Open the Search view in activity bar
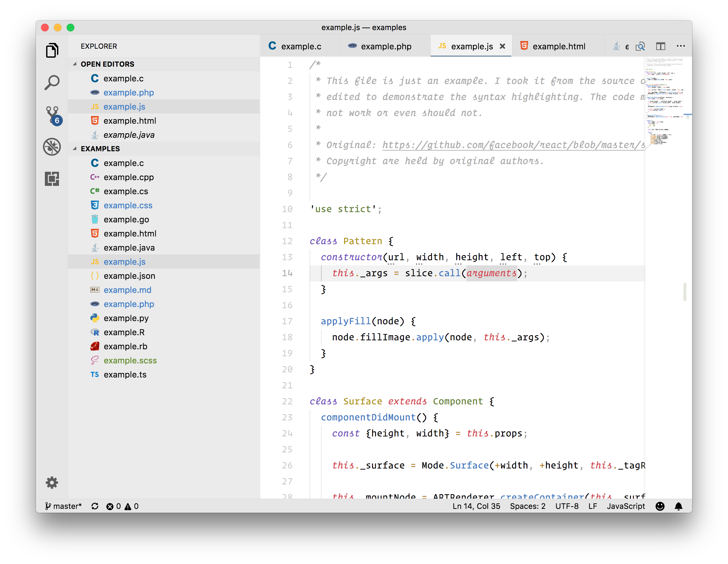 [52, 82]
